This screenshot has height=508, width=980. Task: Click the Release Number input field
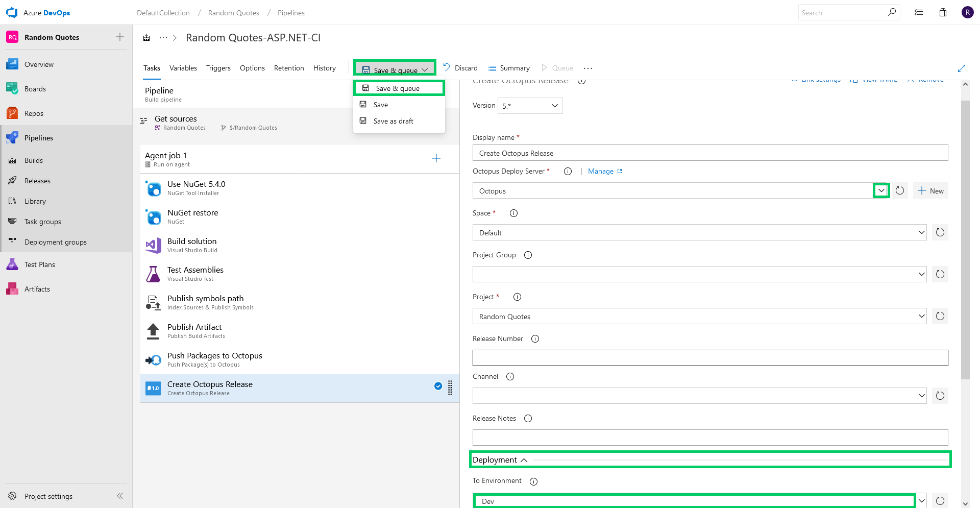(710, 357)
